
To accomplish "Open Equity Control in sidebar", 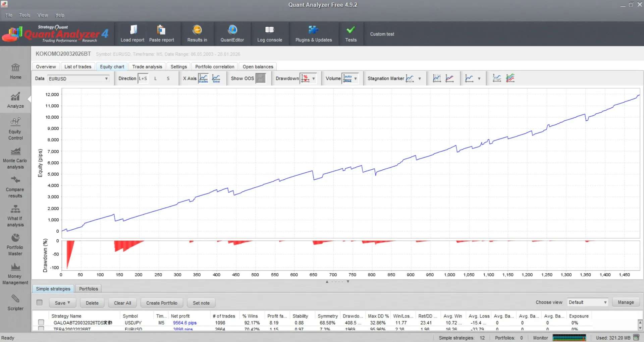I will click(15, 129).
